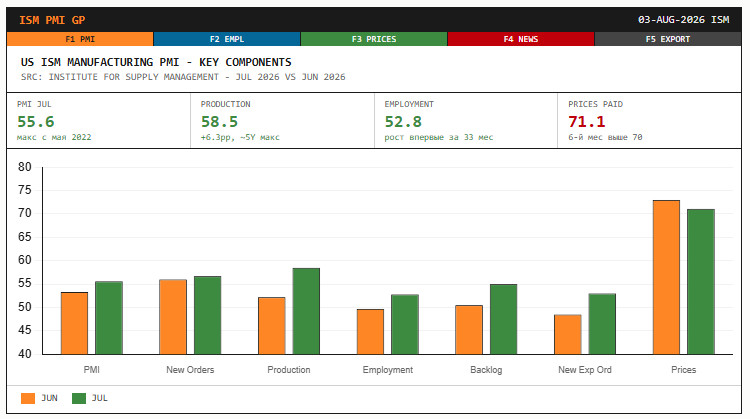Click the Prices axis label
Image resolution: width=750 pixels, height=419 pixels.
tap(684, 370)
